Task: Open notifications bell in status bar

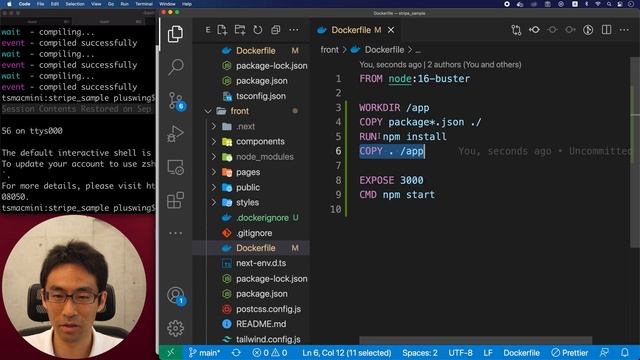Action: click(x=625, y=353)
